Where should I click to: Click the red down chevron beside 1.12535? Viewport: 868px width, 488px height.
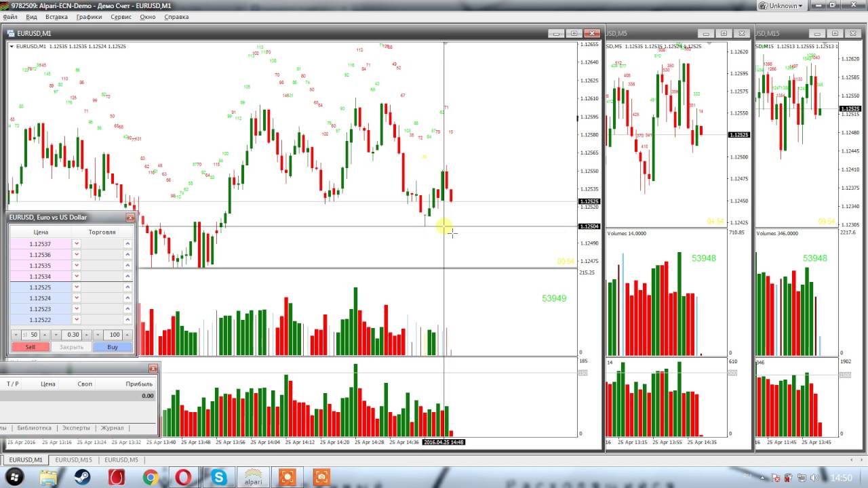tap(77, 265)
